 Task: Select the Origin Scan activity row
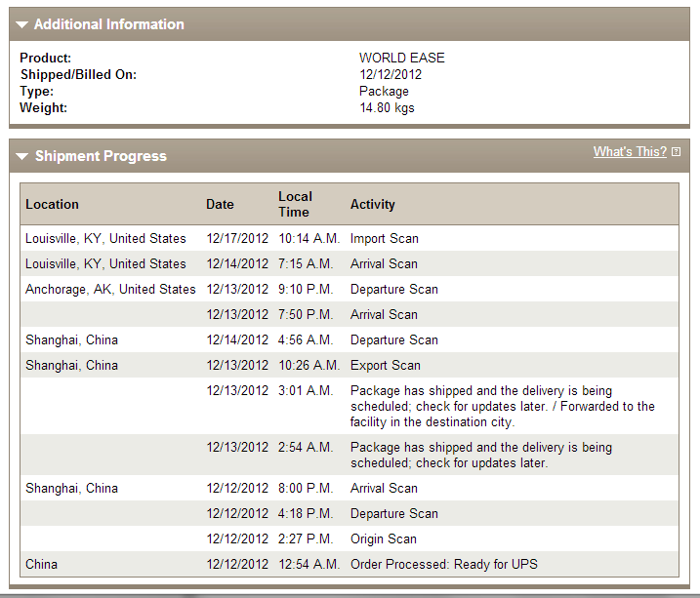[350, 538]
